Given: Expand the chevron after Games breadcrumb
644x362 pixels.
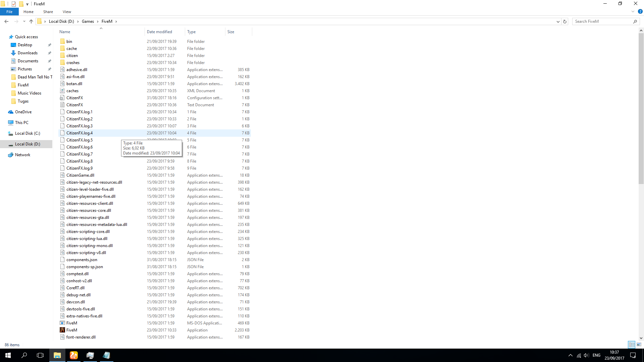Looking at the screenshot, I should coord(98,21).
